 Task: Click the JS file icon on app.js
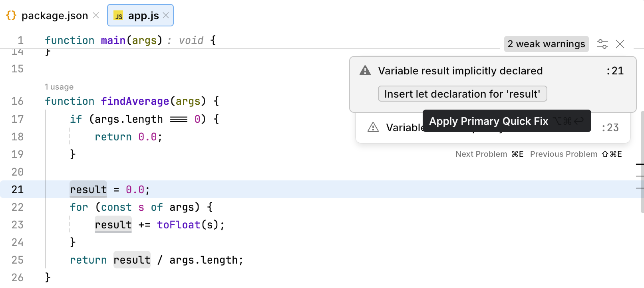click(x=119, y=16)
